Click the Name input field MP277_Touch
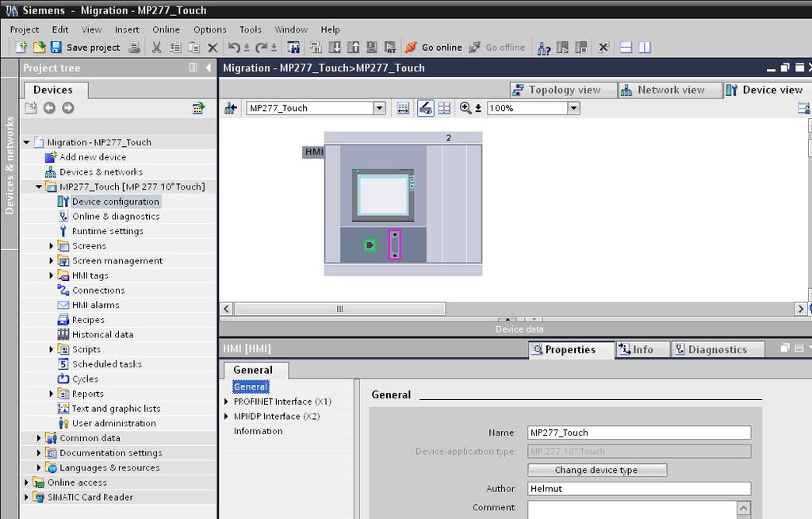 click(639, 432)
